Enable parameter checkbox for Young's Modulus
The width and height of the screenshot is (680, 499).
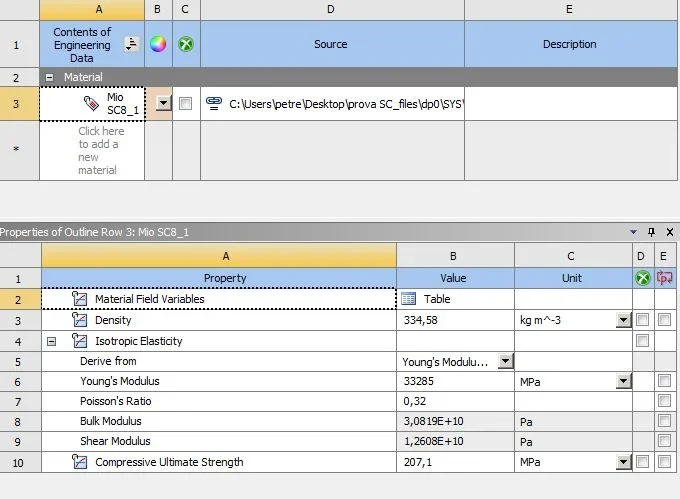pos(665,381)
